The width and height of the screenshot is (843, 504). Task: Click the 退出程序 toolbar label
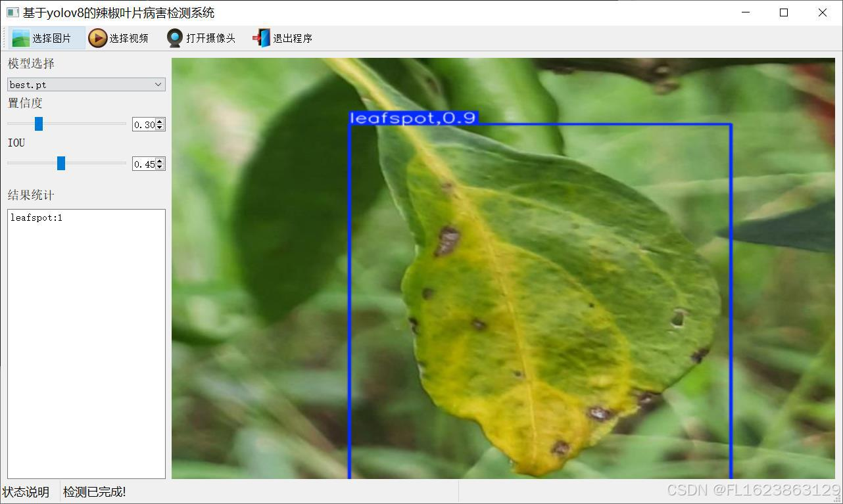[293, 39]
